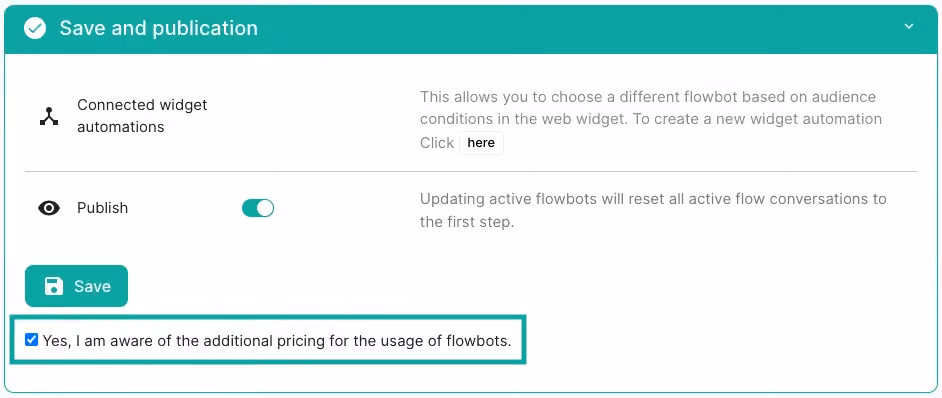This screenshot has height=398, width=942.
Task: Save the flowbot with the Save button
Action: click(x=76, y=286)
